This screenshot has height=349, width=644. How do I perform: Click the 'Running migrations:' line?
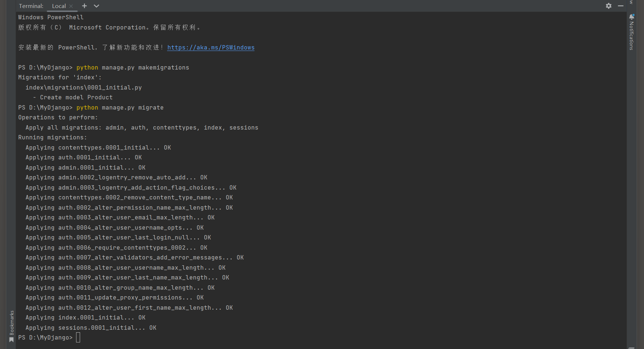pyautogui.click(x=53, y=138)
